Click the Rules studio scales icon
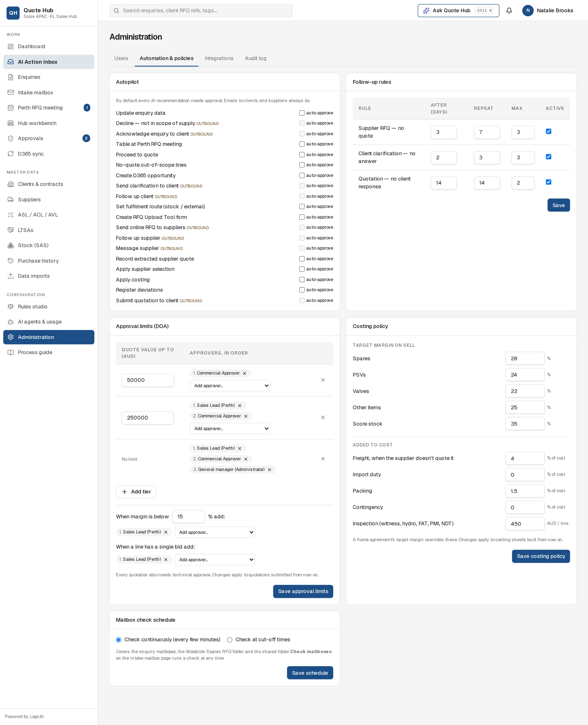This screenshot has width=588, height=725. click(11, 307)
